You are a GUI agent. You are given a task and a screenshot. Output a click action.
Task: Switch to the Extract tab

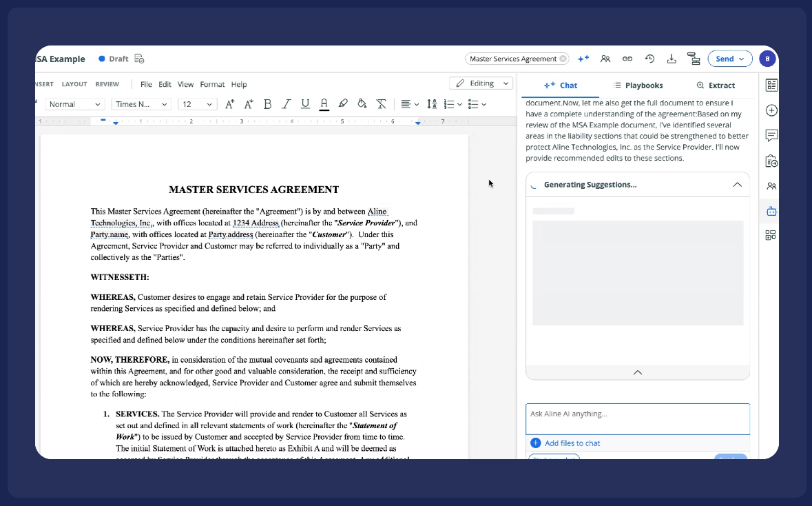[x=716, y=85]
